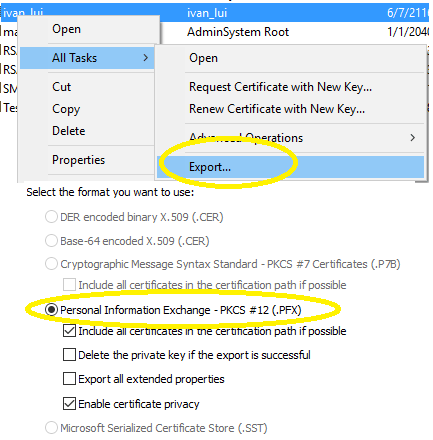This screenshot has height=440, width=433.
Task: Select the ivan_lui certificate row
Action: [x=215, y=13]
